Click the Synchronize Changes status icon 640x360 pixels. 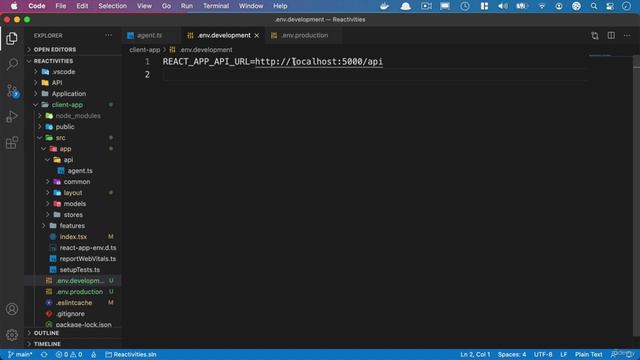[x=44, y=355]
